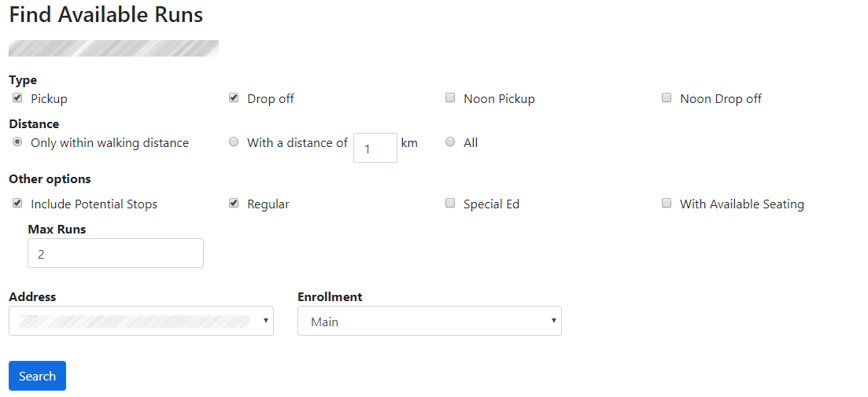Check With Available Seating option
Screen dimensions: 868x397
[x=667, y=204]
